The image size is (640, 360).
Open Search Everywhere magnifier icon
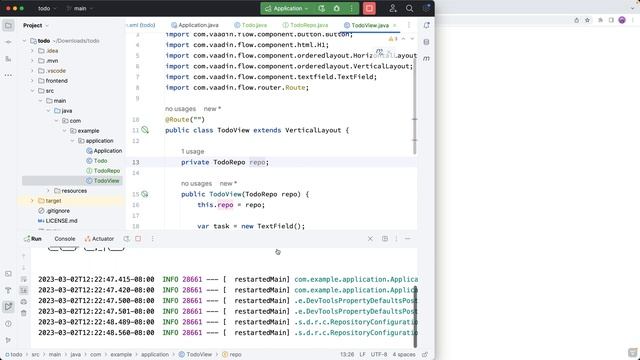tap(409, 8)
